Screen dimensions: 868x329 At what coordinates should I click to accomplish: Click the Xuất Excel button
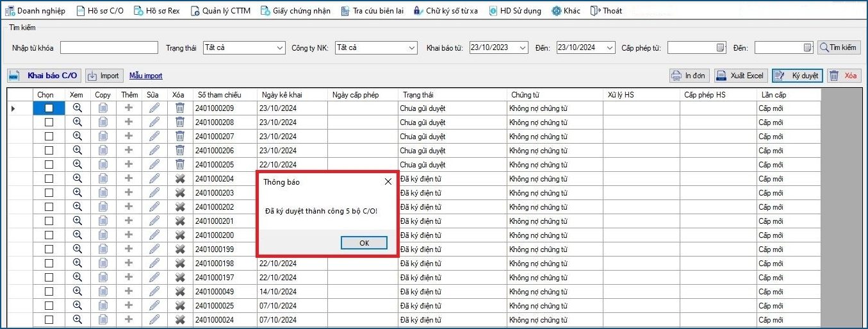[741, 76]
